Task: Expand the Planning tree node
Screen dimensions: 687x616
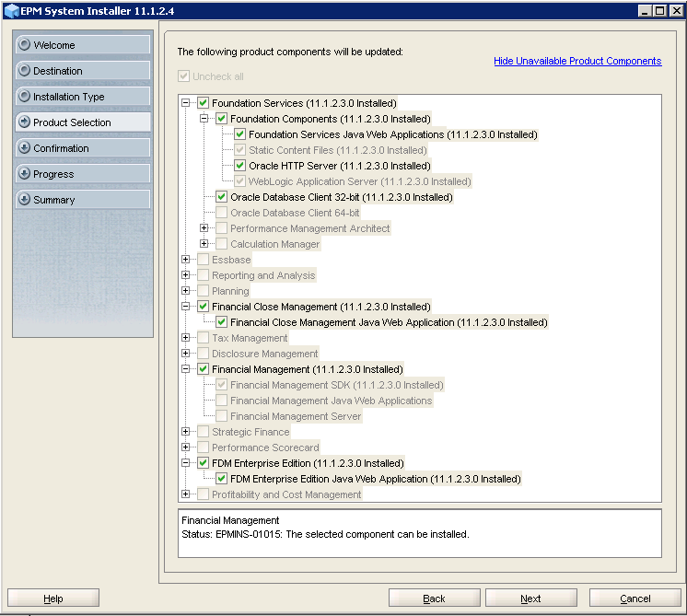Action: point(186,290)
